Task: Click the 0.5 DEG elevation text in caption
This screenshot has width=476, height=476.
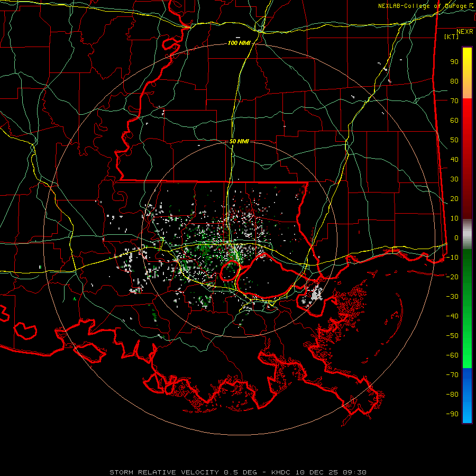Action: (x=240, y=472)
